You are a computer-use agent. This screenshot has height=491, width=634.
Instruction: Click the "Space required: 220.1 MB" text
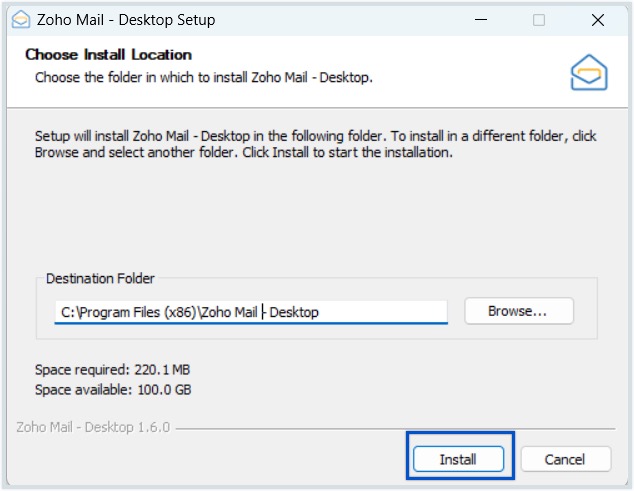click(x=112, y=370)
